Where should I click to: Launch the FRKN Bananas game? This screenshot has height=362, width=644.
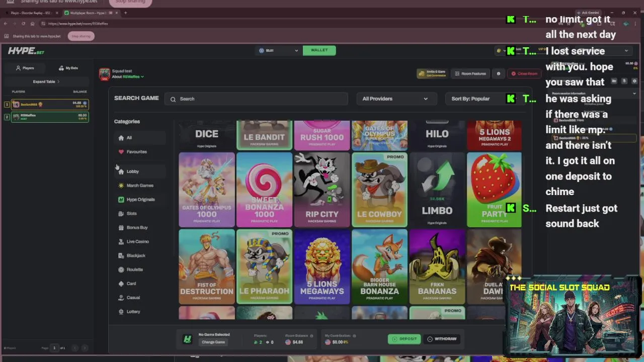pos(437,267)
